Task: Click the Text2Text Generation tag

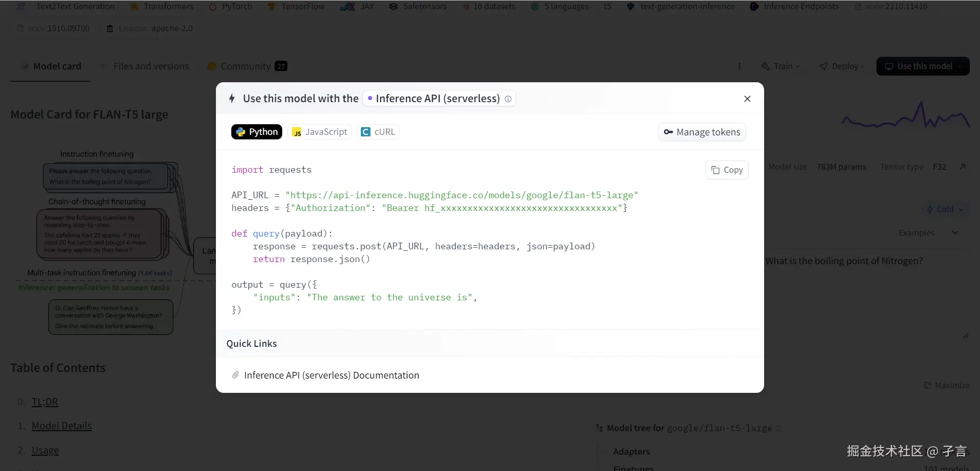Action: (x=66, y=7)
